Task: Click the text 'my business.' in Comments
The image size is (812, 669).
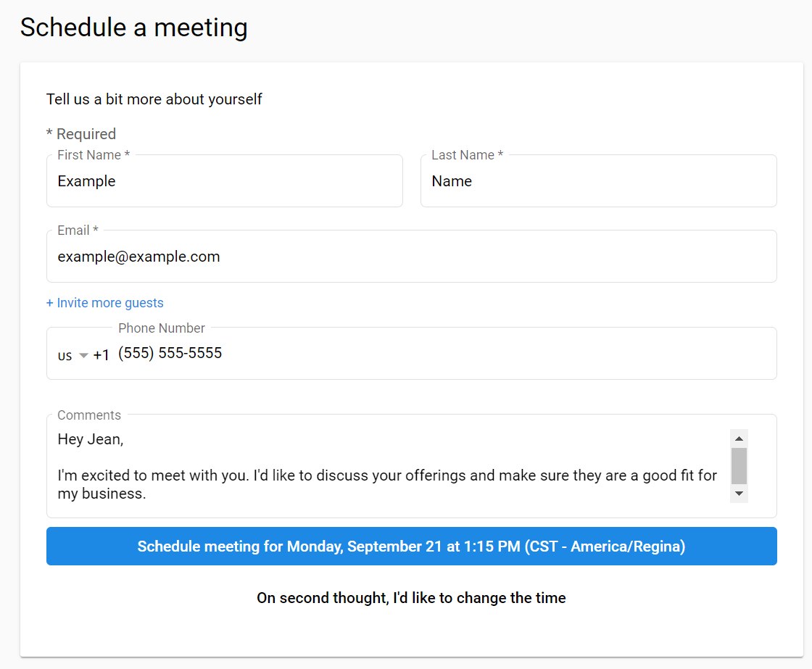Action: point(102,494)
